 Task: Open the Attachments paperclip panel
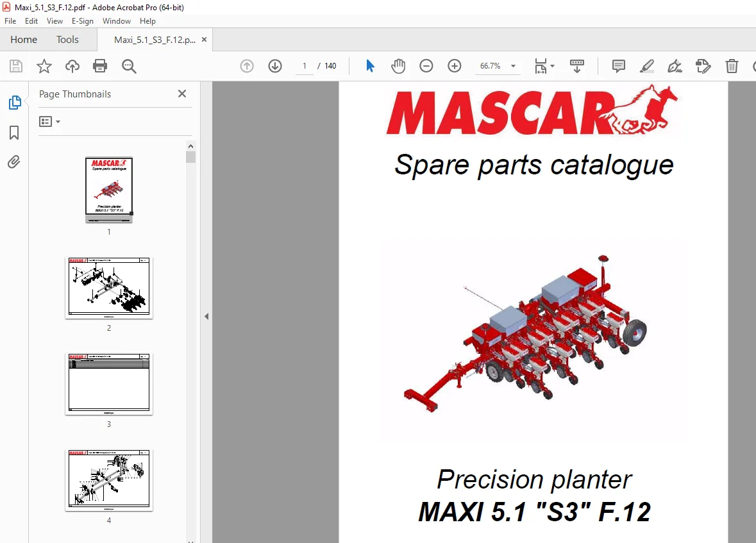[x=14, y=162]
